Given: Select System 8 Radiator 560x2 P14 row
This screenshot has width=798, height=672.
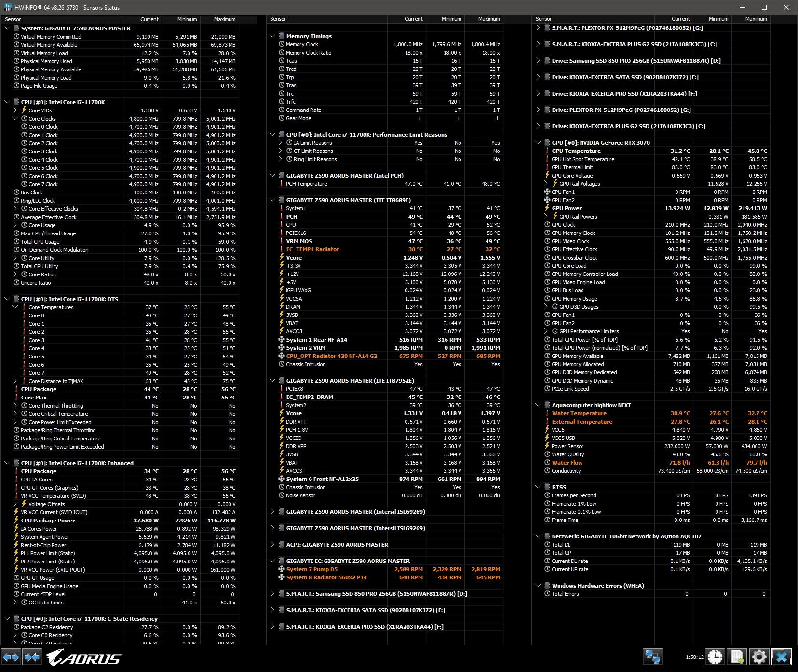Looking at the screenshot, I should 385,577.
